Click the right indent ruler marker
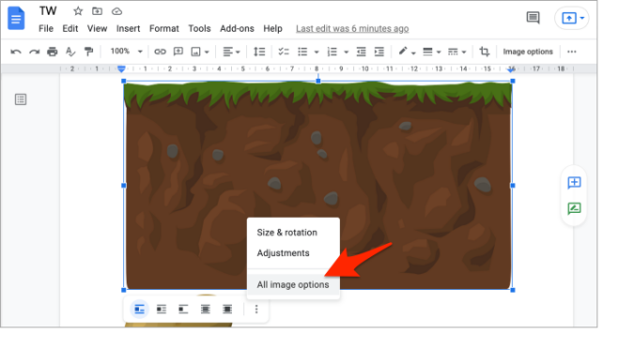The width and height of the screenshot is (634, 364). [x=512, y=69]
